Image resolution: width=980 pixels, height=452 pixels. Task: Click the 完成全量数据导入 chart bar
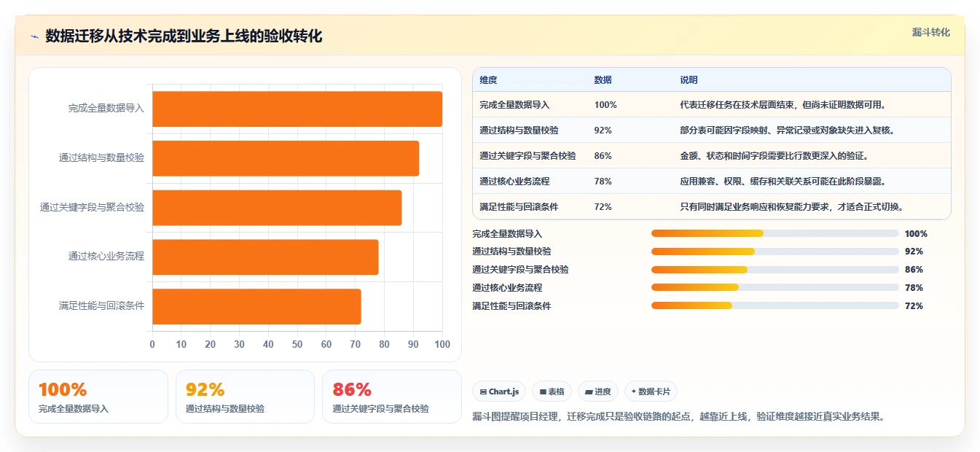(x=297, y=109)
